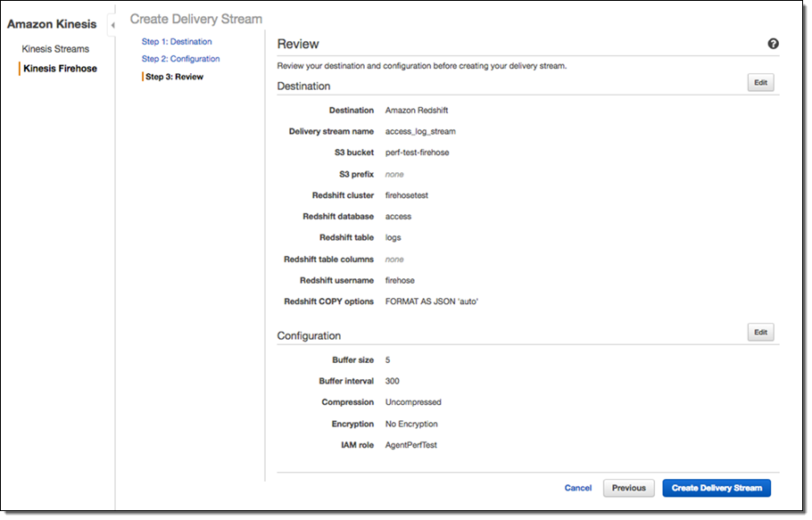Open Kinesis Streams in the sidebar
The image size is (812, 520).
click(55, 49)
